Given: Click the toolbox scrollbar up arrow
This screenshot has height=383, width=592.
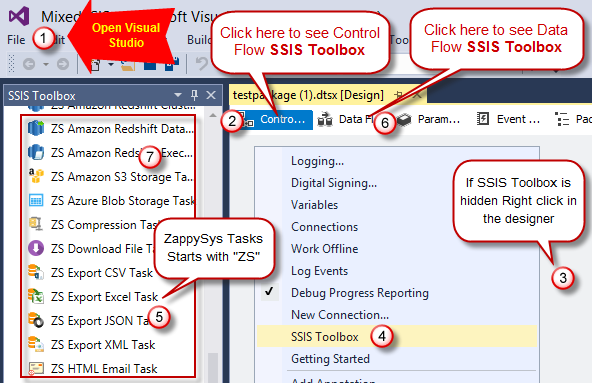Looking at the screenshot, I should pos(213,115).
